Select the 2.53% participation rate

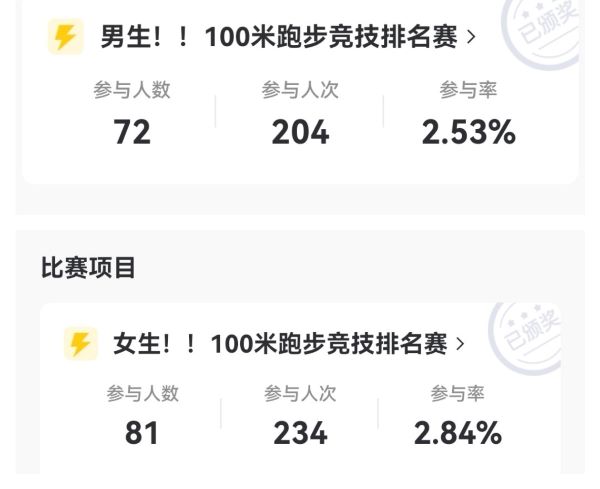468,131
